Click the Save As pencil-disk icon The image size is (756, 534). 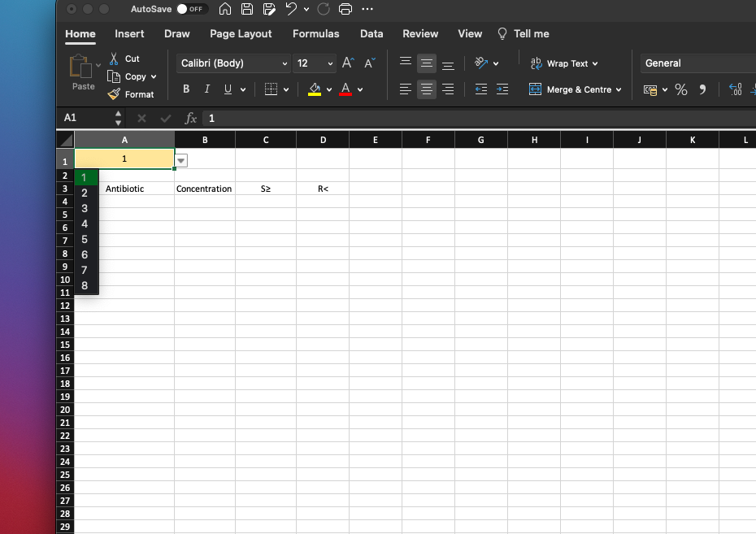(269, 9)
